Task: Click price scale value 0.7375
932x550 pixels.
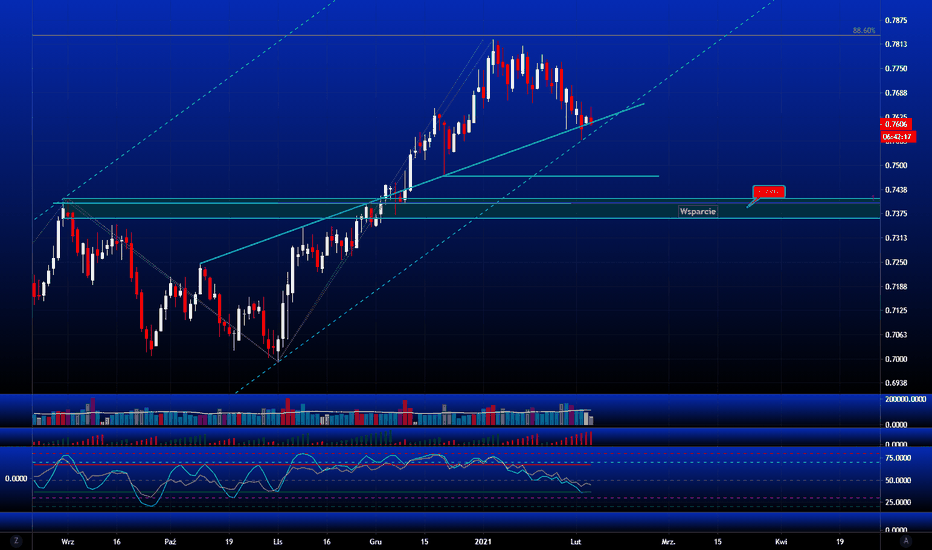Action: point(896,213)
